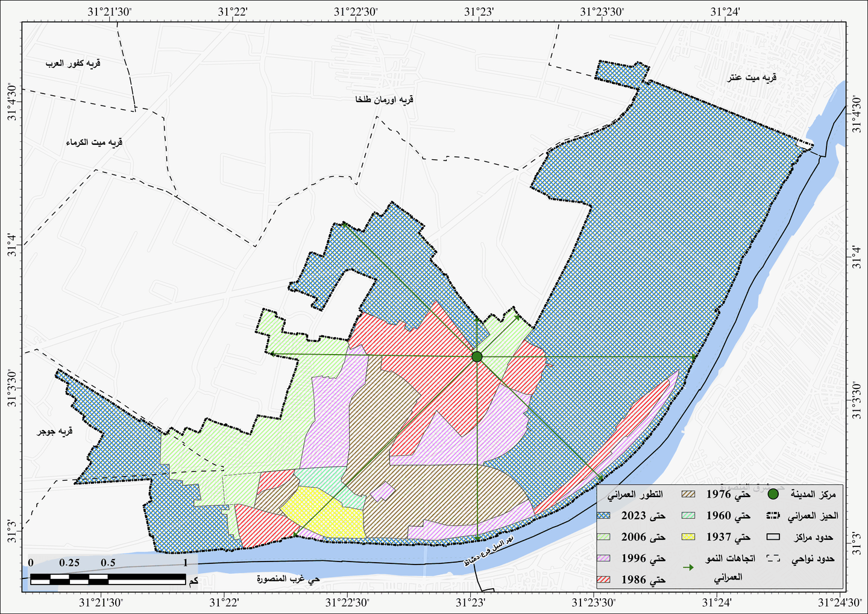The width and height of the screenshot is (868, 614).
Task: Click the scale bar at bottom left
Action: tap(108, 579)
